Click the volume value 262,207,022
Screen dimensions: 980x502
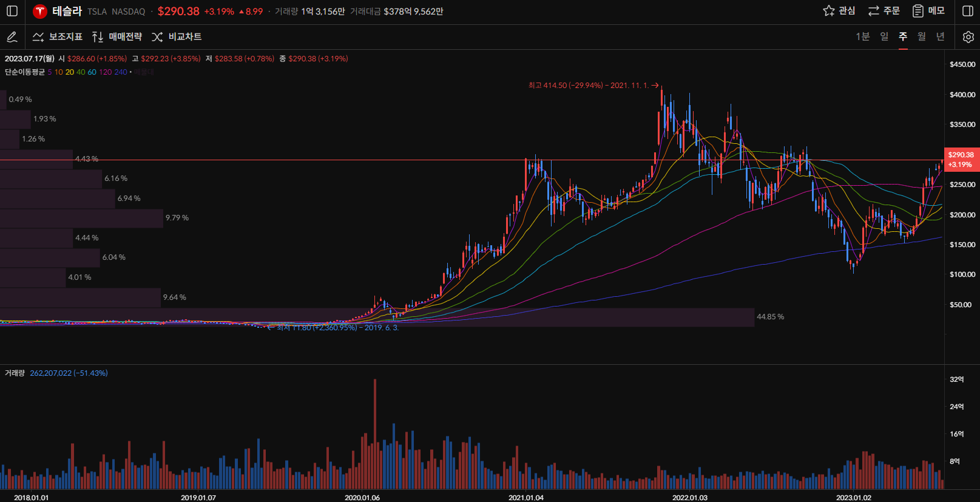[x=51, y=373]
